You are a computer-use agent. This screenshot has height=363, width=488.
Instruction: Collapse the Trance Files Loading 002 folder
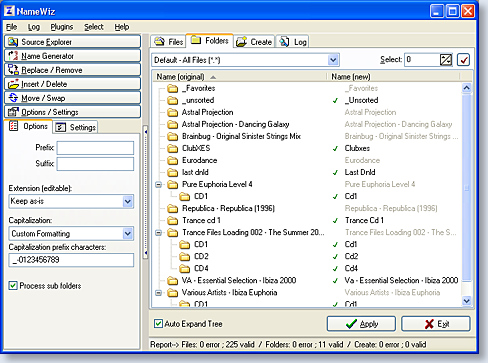[159, 232]
